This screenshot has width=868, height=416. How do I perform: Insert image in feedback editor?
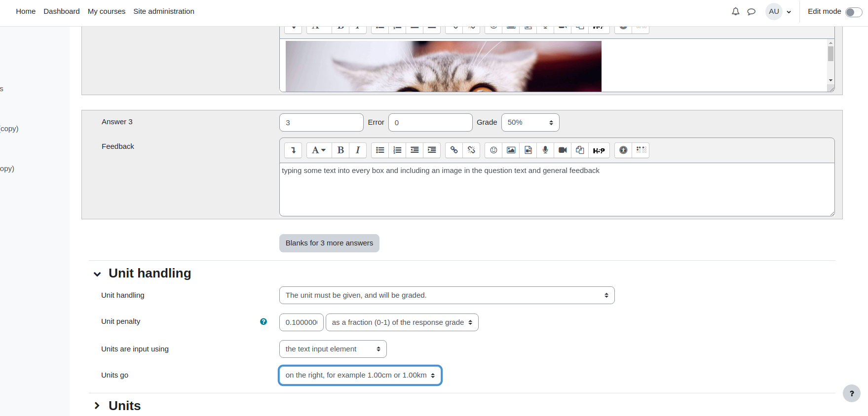511,150
